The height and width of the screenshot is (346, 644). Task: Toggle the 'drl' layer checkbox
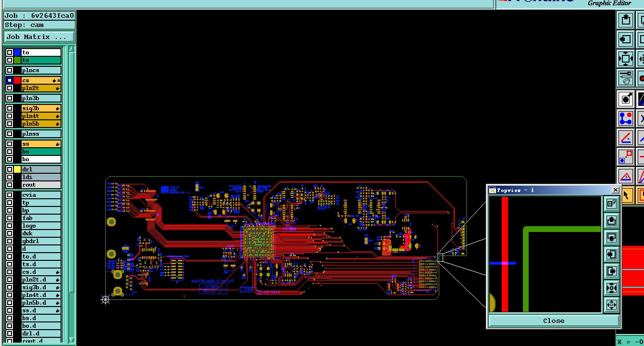pyautogui.click(x=10, y=169)
